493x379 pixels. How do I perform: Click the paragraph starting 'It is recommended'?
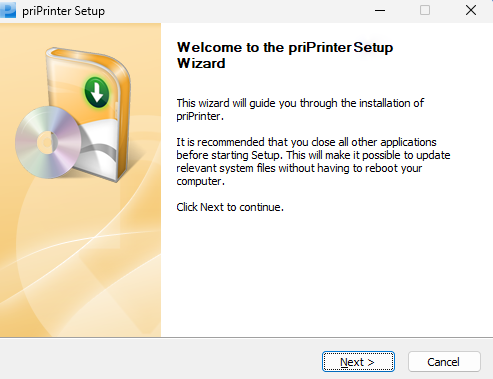[313, 161]
